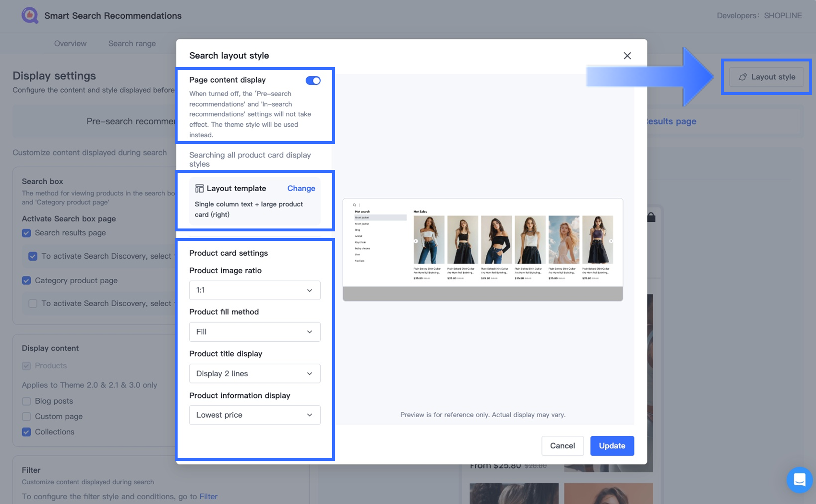The height and width of the screenshot is (504, 816).
Task: Click the 'Developers: SHOPLINE' text
Action: tap(759, 15)
